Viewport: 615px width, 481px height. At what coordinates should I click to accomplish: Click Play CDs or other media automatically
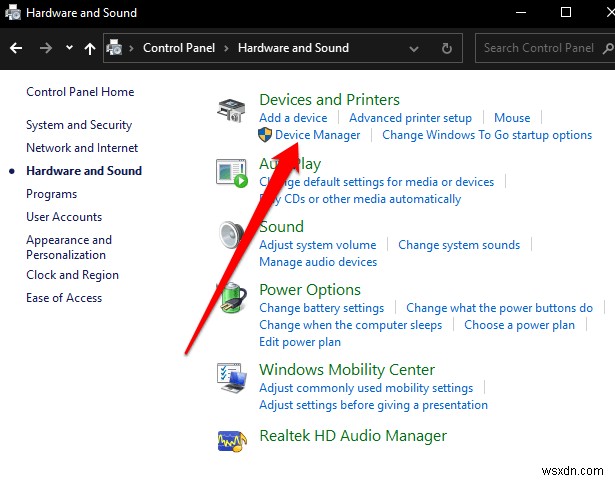(x=360, y=199)
